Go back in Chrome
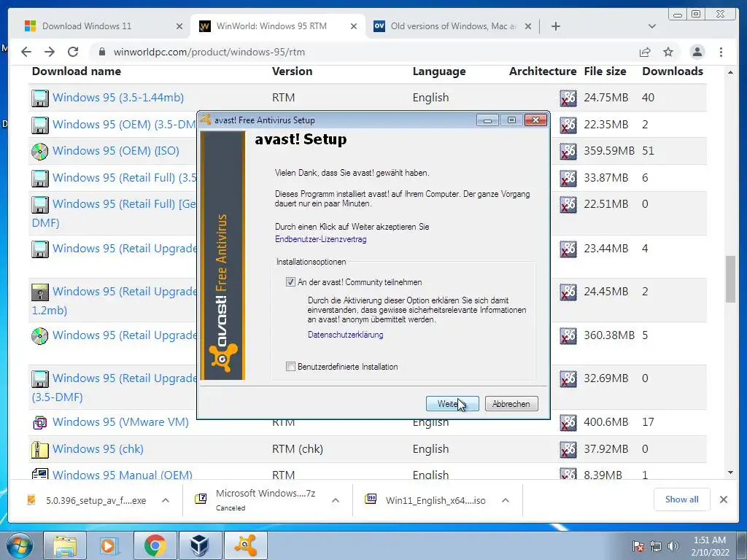Screen dimensions: 747x560 (26, 52)
